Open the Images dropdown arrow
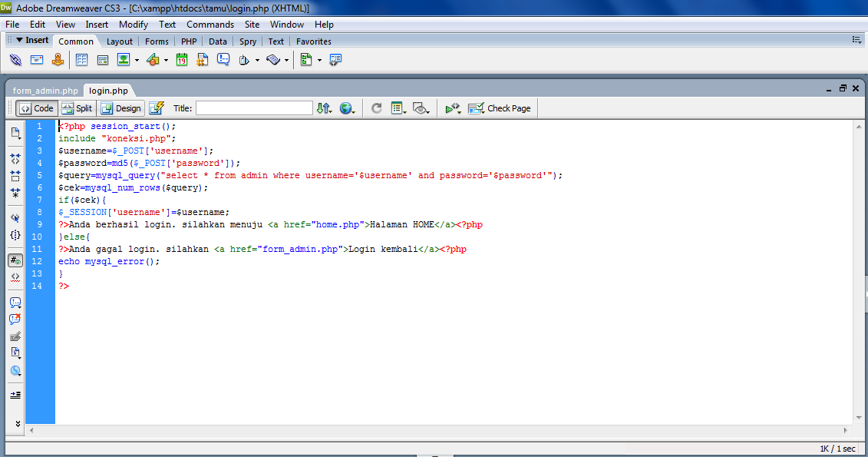Image resolution: width=868 pixels, height=457 pixels. click(137, 59)
